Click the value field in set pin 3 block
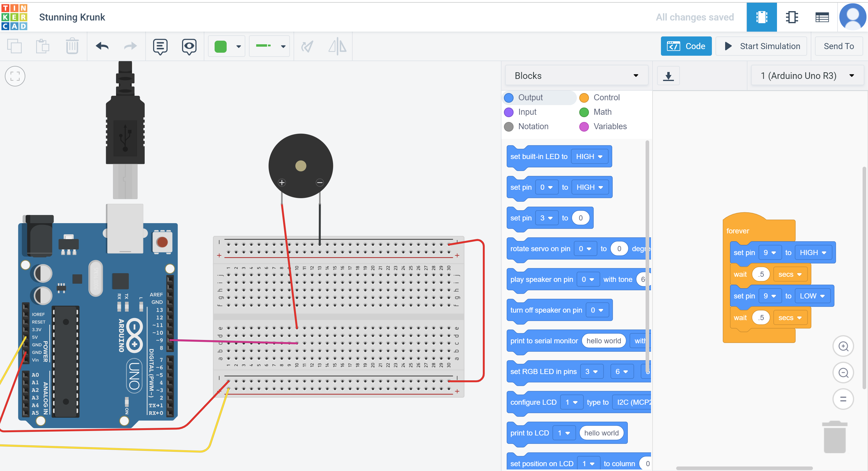 click(580, 218)
